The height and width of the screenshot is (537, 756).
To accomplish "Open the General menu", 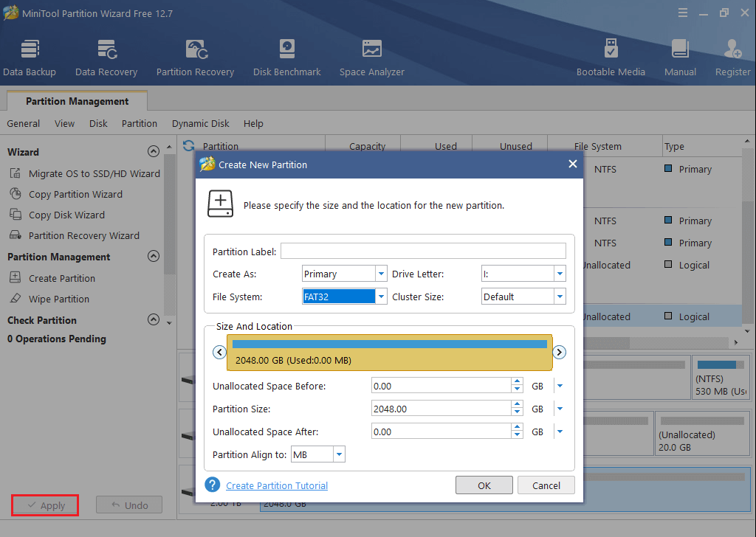I will click(23, 123).
